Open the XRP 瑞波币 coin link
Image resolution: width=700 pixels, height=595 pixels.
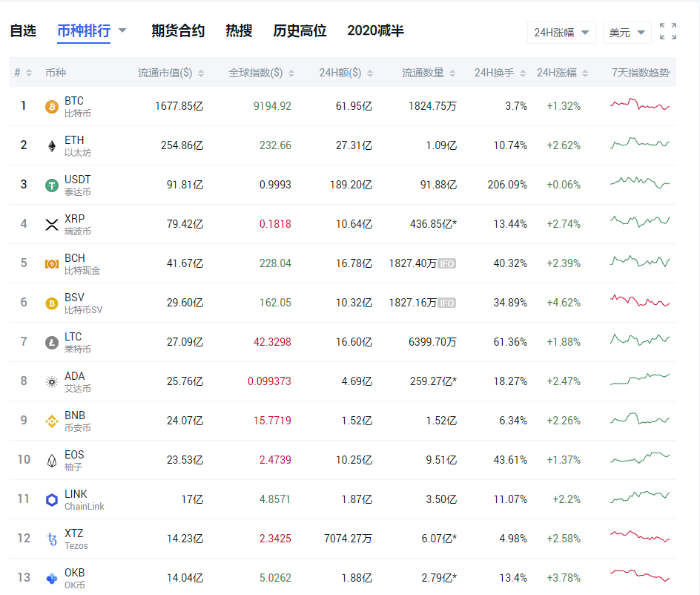tap(77, 225)
